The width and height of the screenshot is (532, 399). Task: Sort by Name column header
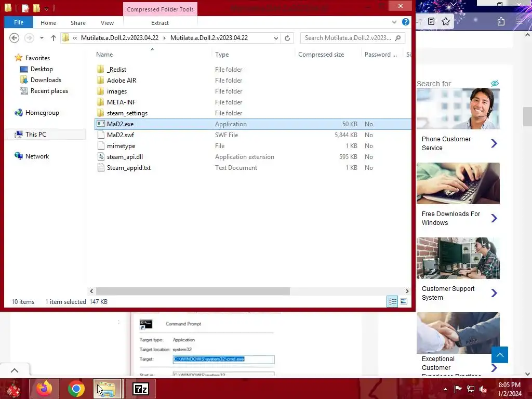[104, 54]
